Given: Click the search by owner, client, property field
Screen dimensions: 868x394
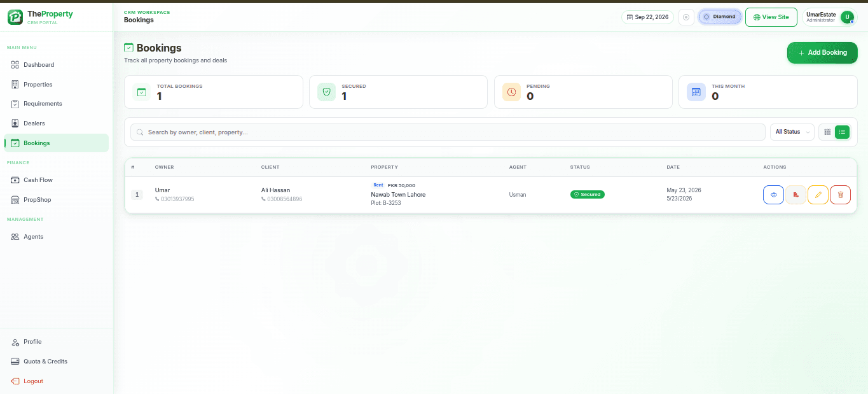Looking at the screenshot, I should click(448, 132).
